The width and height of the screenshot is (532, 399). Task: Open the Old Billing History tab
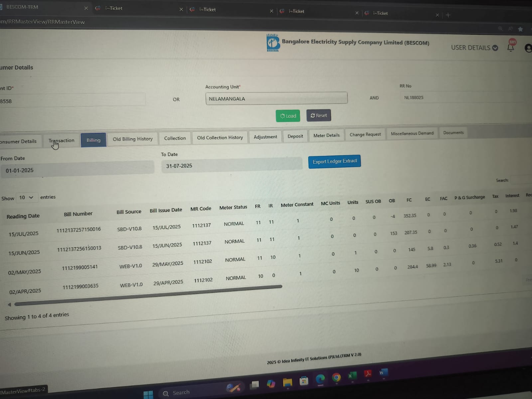point(133,139)
